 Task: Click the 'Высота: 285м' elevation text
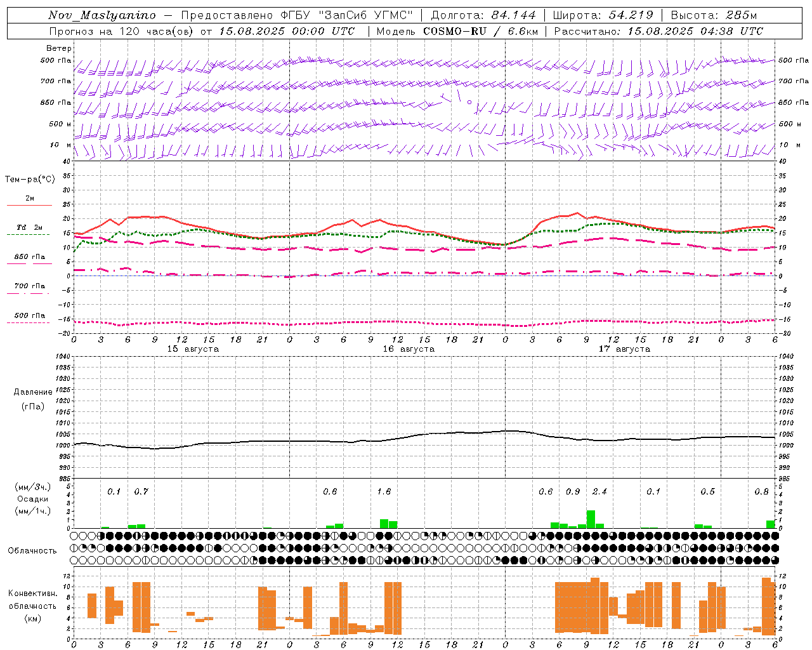pos(714,15)
